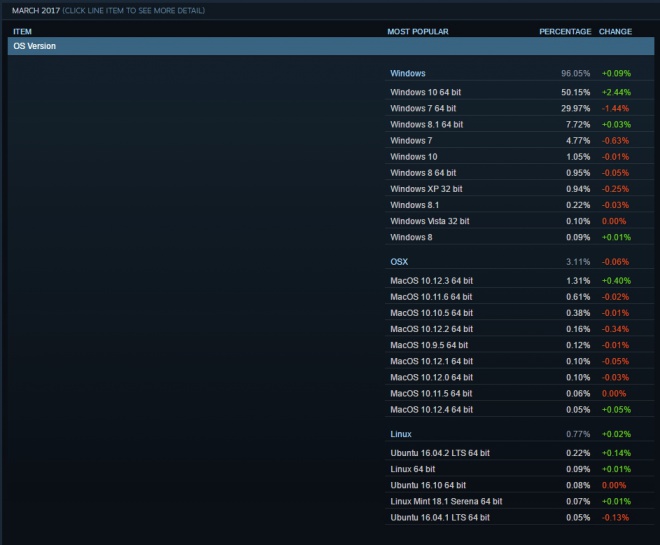Select the Windows 8.1 64 bit row
660x545 pixels.
519,124
